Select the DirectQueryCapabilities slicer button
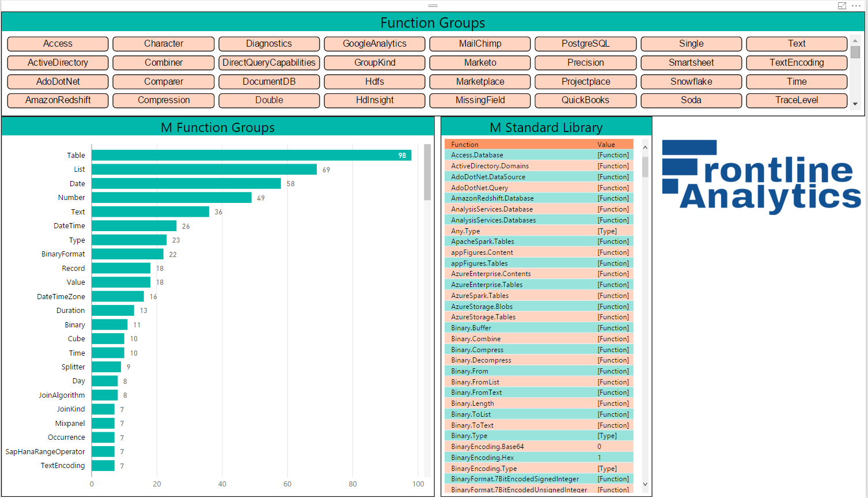Image resolution: width=868 pixels, height=498 pixels. tap(269, 63)
